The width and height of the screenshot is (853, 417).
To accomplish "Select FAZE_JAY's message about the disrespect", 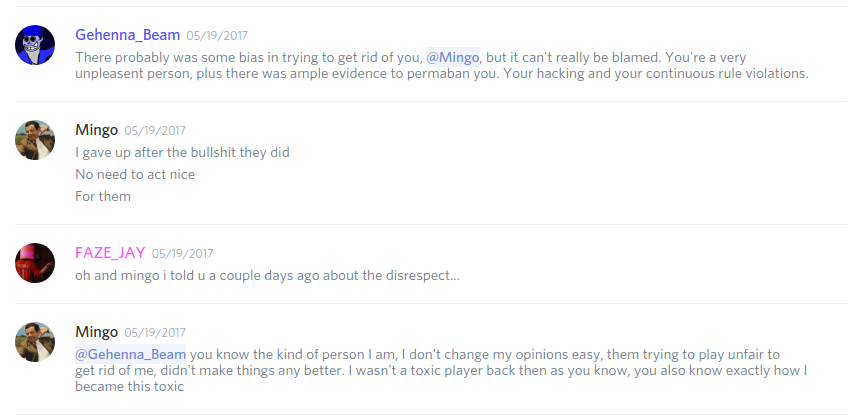I will pyautogui.click(x=267, y=275).
